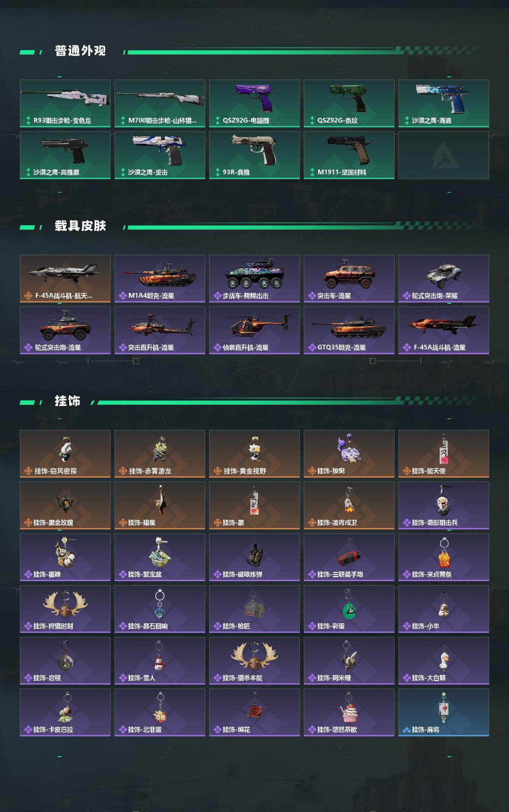
Task: Open the GTQ35坦克-流星 tank card
Action: [x=349, y=330]
